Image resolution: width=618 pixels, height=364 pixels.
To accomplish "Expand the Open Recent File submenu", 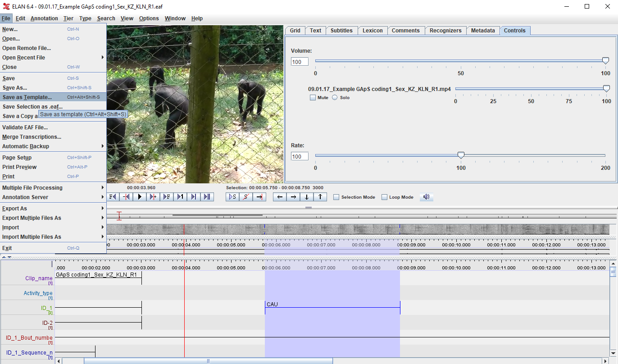I will pyautogui.click(x=53, y=58).
